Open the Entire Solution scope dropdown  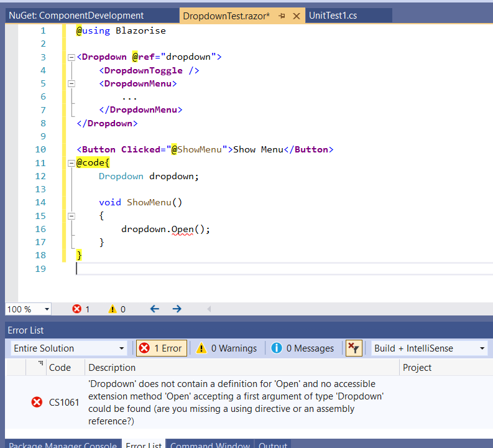(x=68, y=348)
